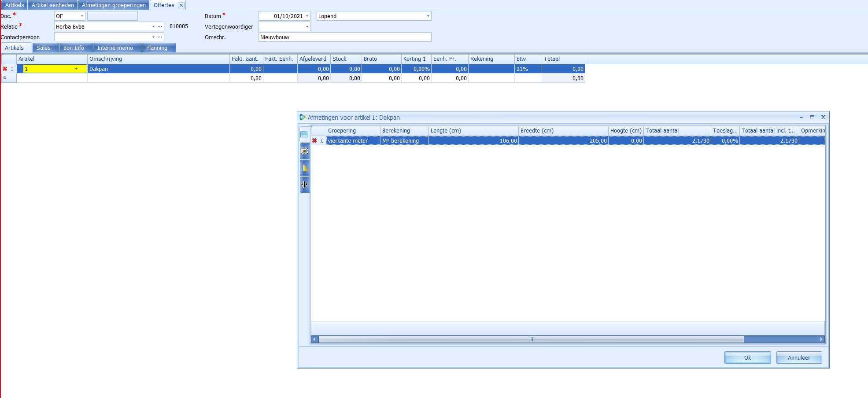Select the grid view icon in Afmetingen dialog
Image resolution: width=868 pixels, height=398 pixels.
[304, 134]
